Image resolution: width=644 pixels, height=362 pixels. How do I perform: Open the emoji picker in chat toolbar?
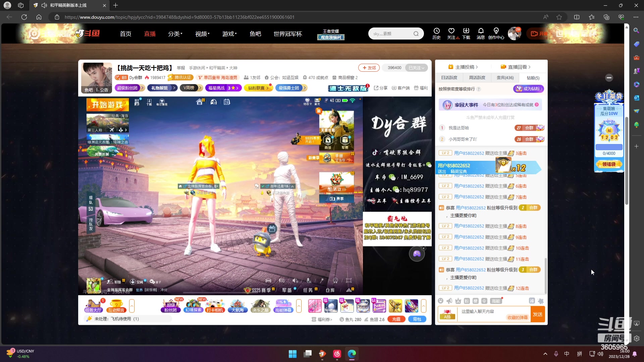click(x=441, y=301)
